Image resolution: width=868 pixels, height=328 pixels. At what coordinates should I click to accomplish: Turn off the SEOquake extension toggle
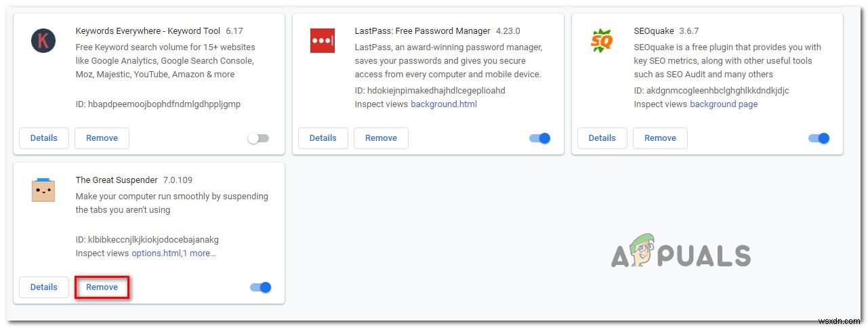pos(819,138)
